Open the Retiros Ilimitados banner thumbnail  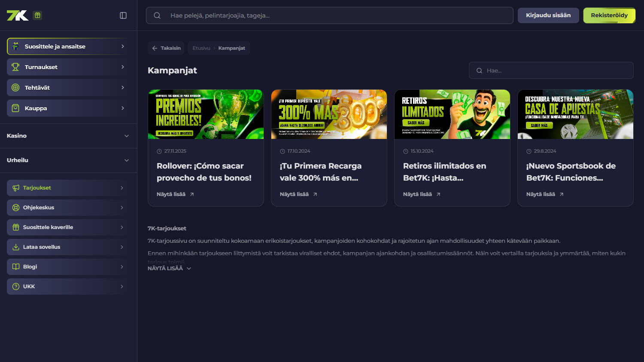click(x=452, y=114)
